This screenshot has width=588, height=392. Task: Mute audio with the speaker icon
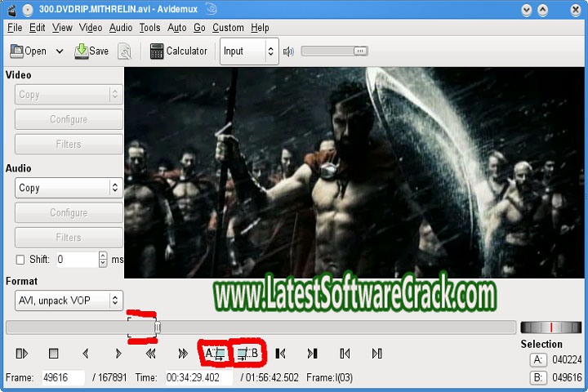pos(288,51)
